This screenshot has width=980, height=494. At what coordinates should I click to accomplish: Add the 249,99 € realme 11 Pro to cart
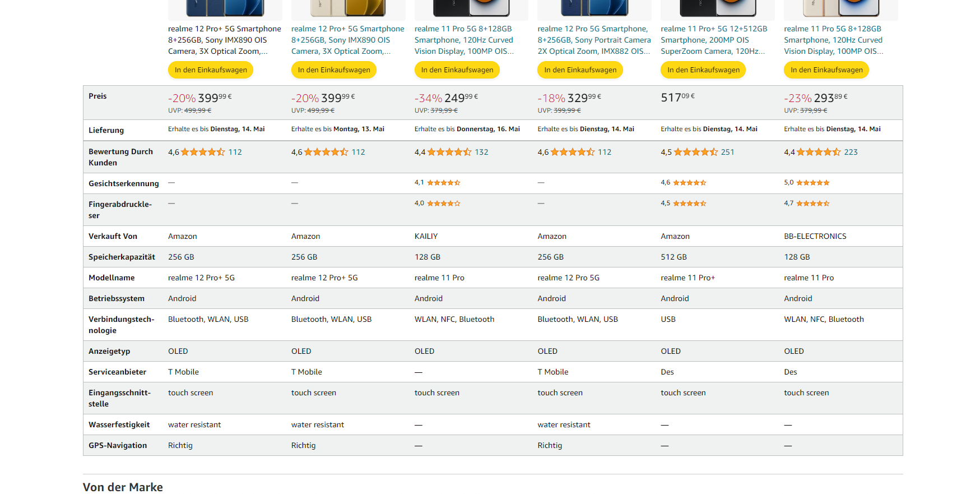[457, 70]
